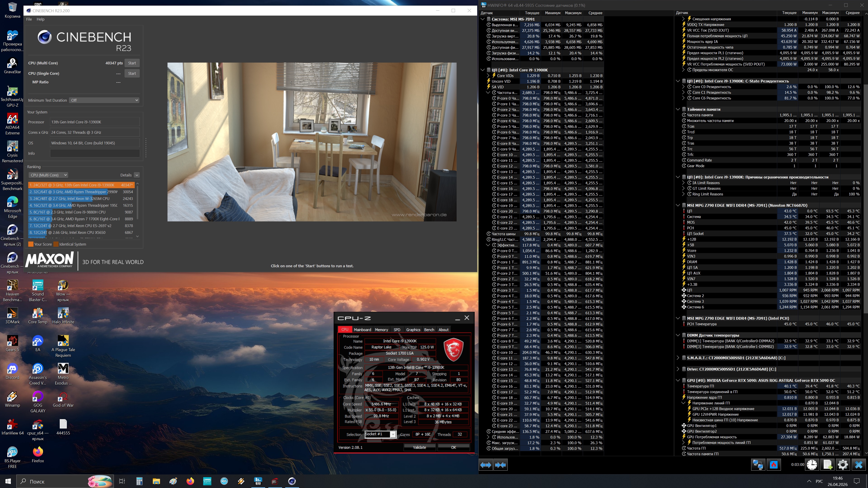This screenshot has height=488, width=868.
Task: Expand S.M.A.R.T. CT2000MX500SSD1 sensor group
Action: tap(678, 358)
